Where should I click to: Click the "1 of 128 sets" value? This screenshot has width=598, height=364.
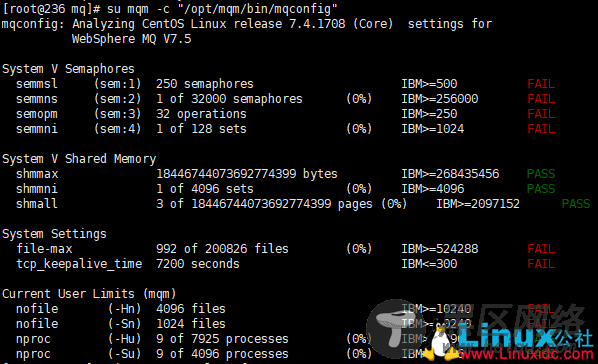point(201,129)
